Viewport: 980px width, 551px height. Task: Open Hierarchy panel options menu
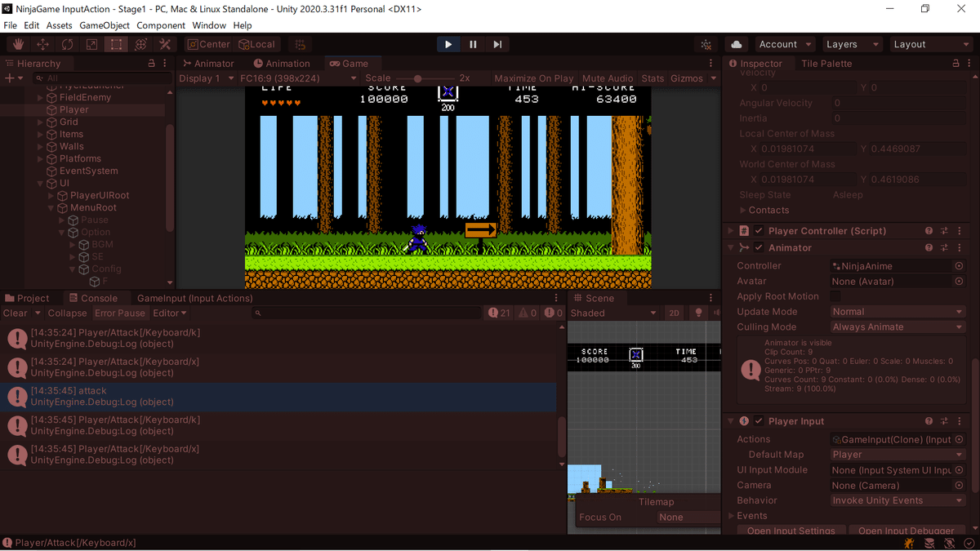click(x=164, y=64)
